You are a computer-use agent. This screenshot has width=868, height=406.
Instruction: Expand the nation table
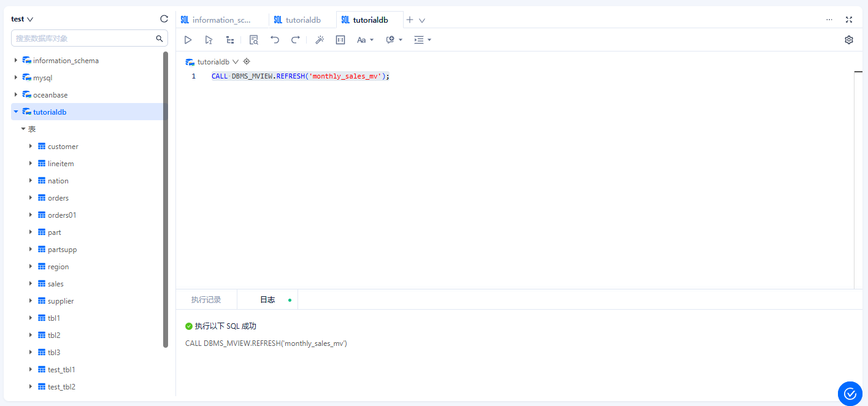(x=31, y=181)
